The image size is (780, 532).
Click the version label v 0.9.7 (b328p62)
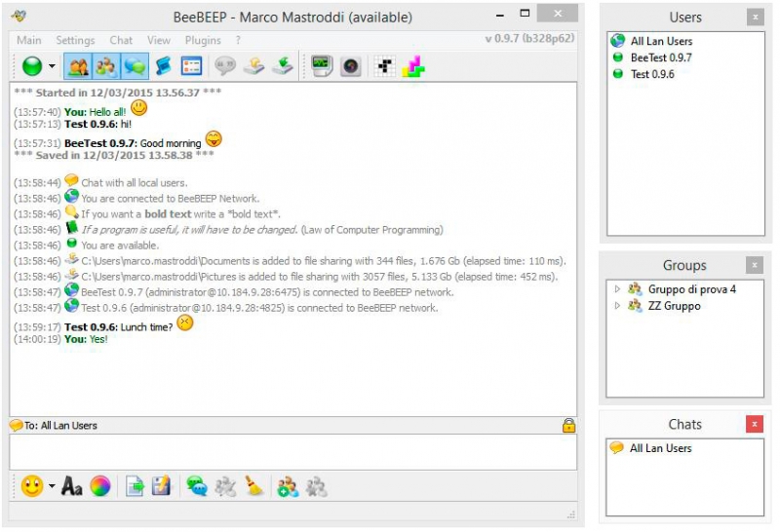coord(529,38)
